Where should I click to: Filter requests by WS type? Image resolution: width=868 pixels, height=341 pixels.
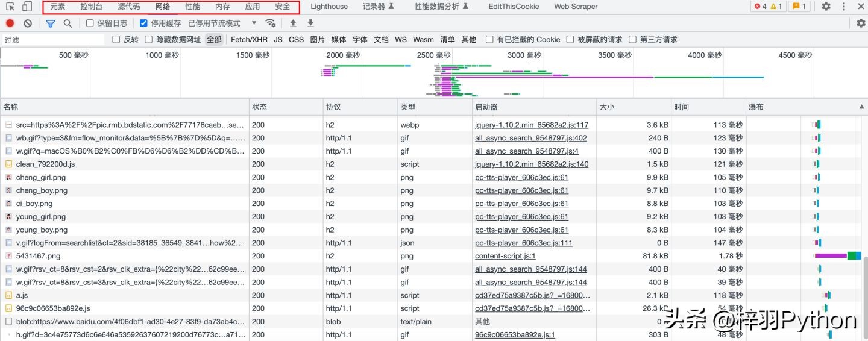(401, 40)
